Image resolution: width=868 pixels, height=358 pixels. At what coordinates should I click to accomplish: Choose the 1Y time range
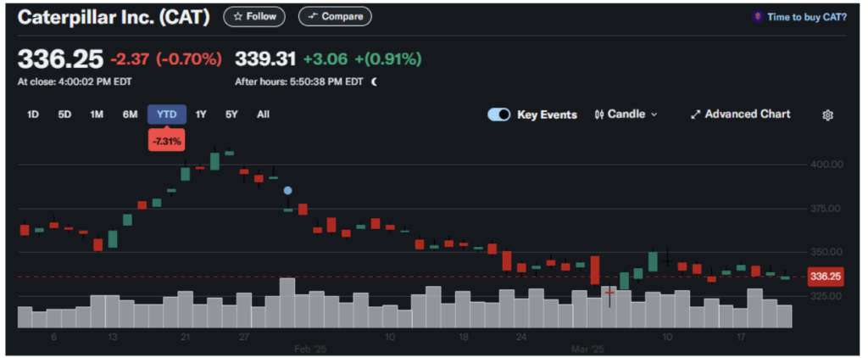tap(201, 115)
